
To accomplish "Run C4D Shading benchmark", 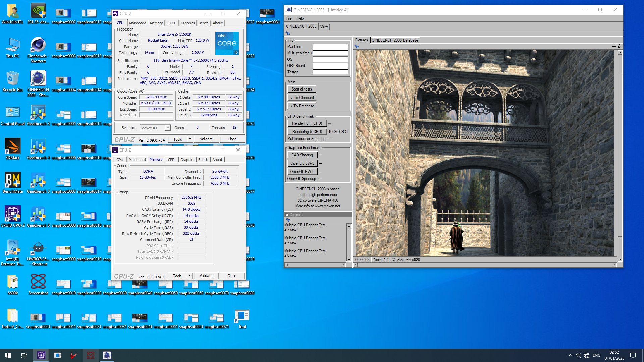I will tap(302, 155).
